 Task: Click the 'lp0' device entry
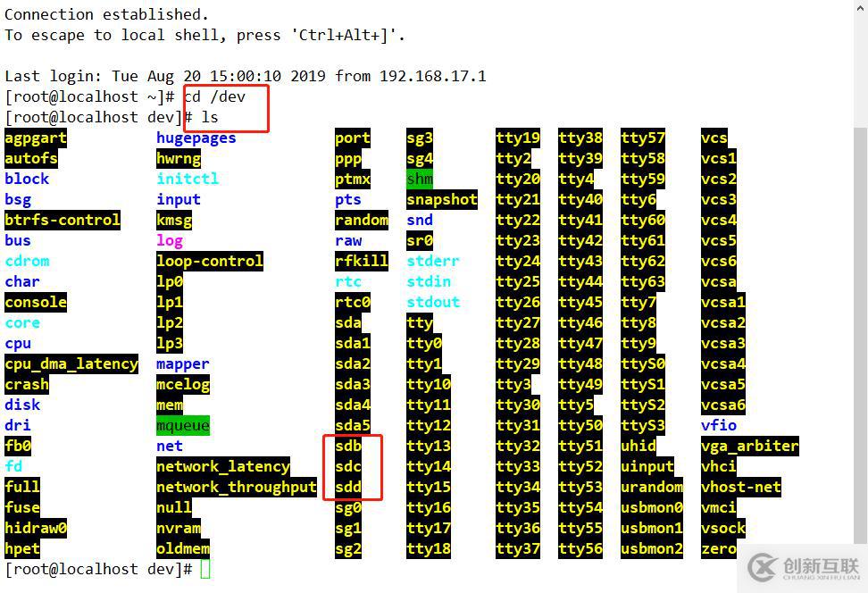tap(170, 282)
